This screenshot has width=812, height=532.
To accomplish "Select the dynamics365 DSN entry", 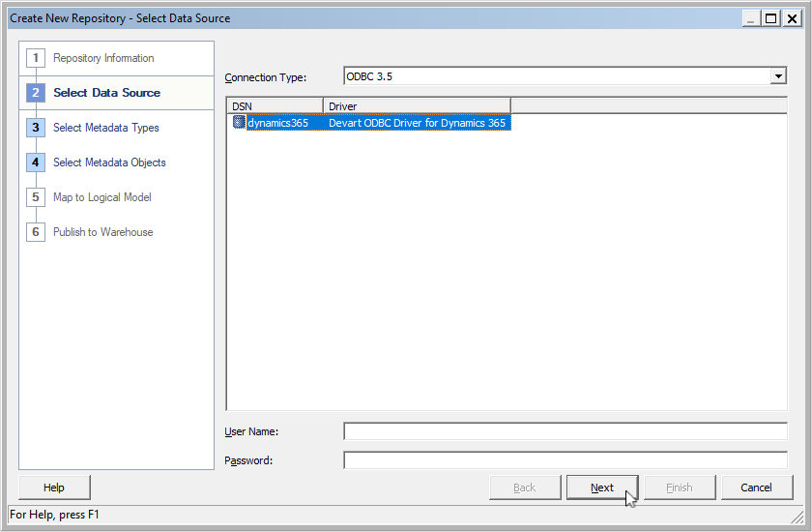I will point(278,123).
